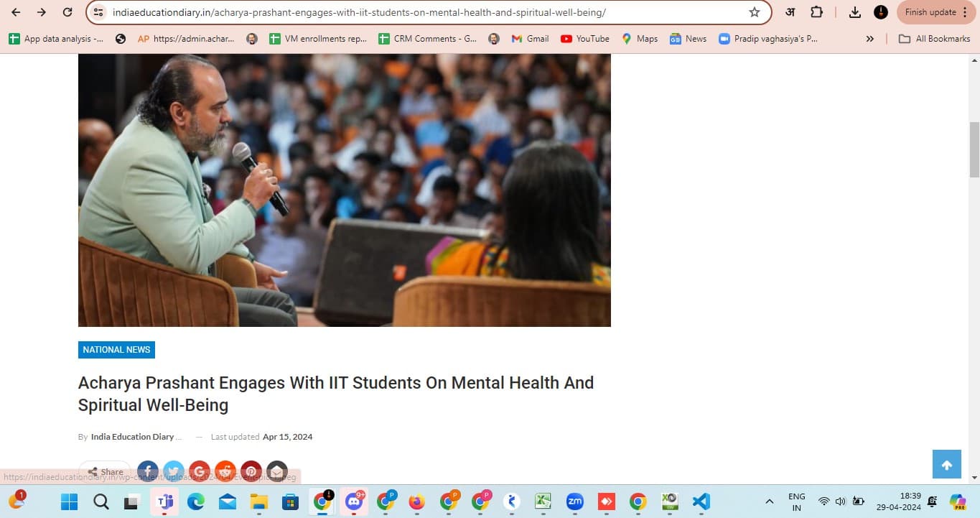The image size is (980, 518).
Task: Click the article's featured image
Action: coord(344,190)
